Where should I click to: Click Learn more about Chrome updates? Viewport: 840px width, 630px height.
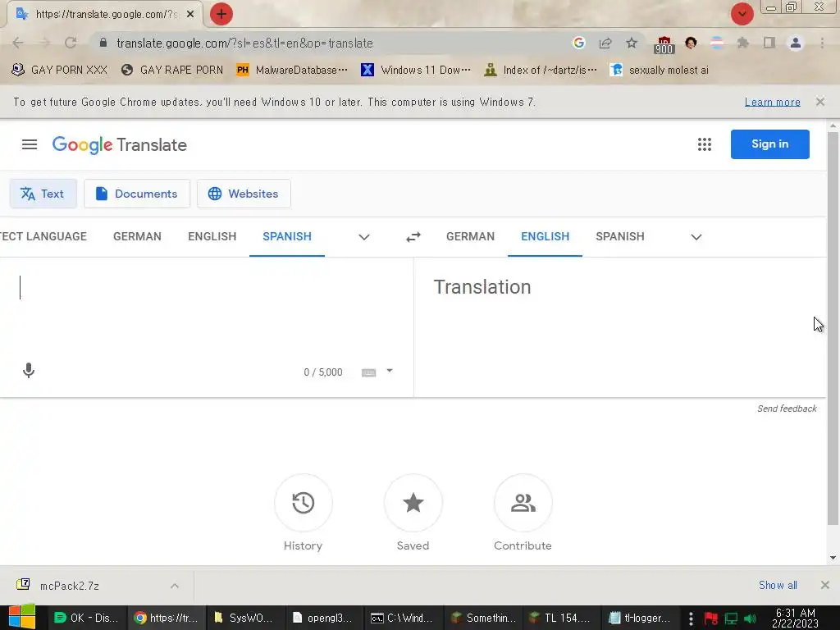(x=772, y=102)
